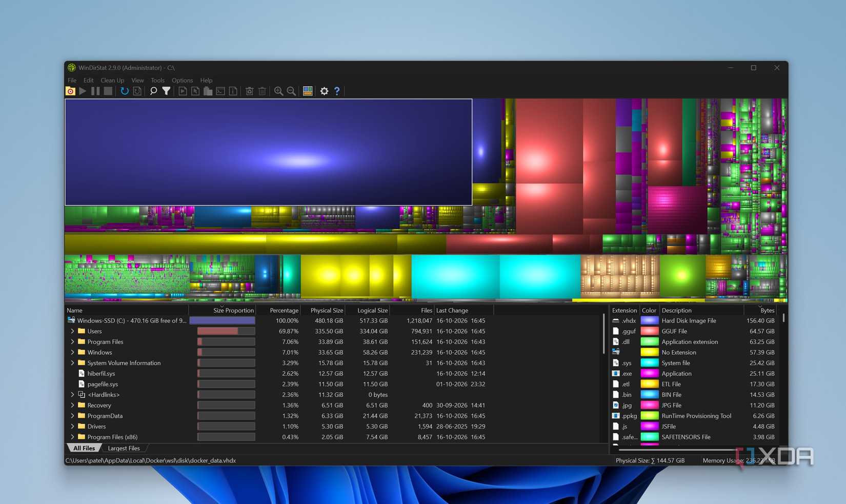Click the Refresh Selected icon

click(137, 91)
